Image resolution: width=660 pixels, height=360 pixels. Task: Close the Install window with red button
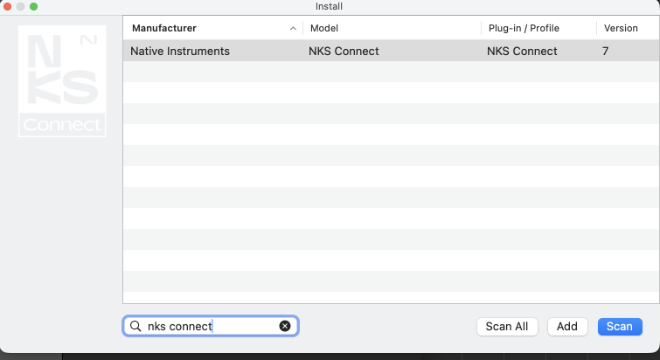(x=7, y=6)
